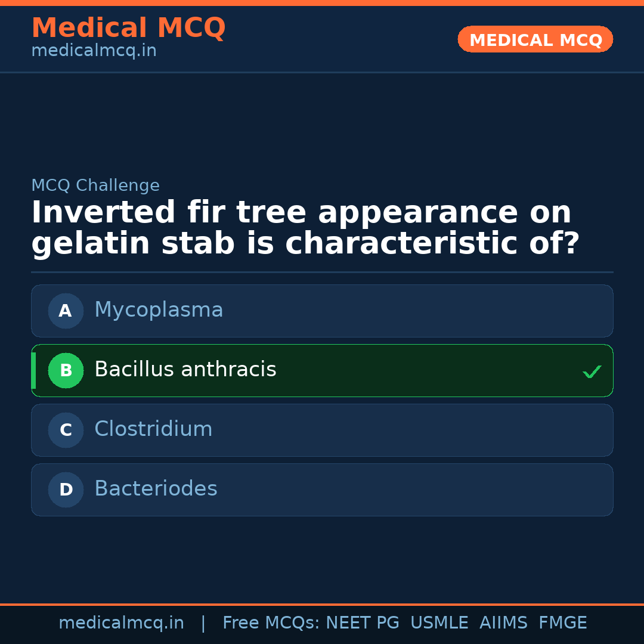Click the MCQ Challenge label
Screen dimensions: 644x644
pyautogui.click(x=95, y=185)
